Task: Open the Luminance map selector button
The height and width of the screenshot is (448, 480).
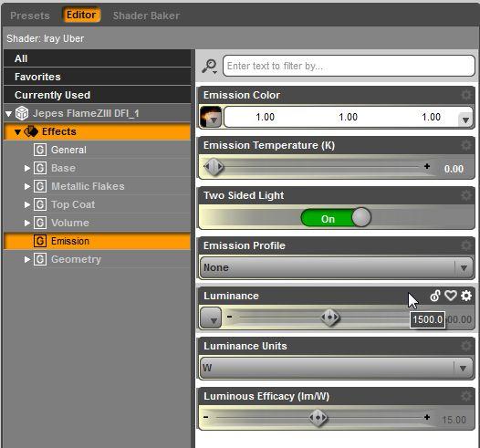Action: (211, 318)
